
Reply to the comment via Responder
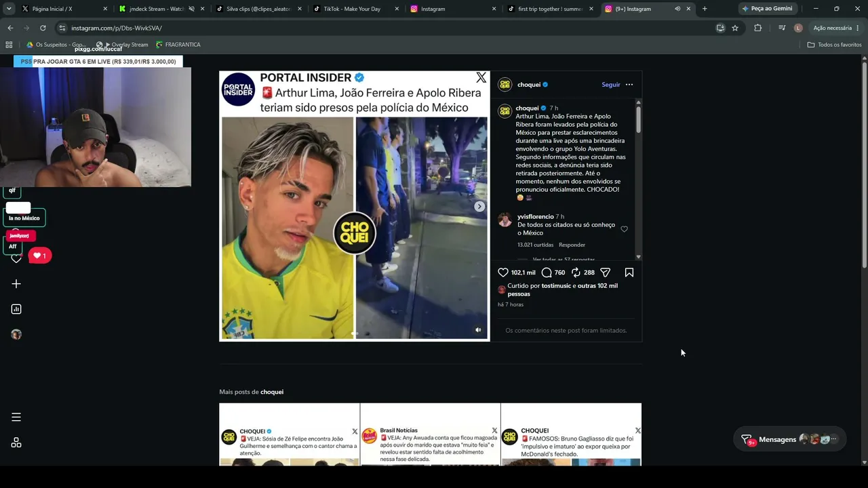[572, 245]
